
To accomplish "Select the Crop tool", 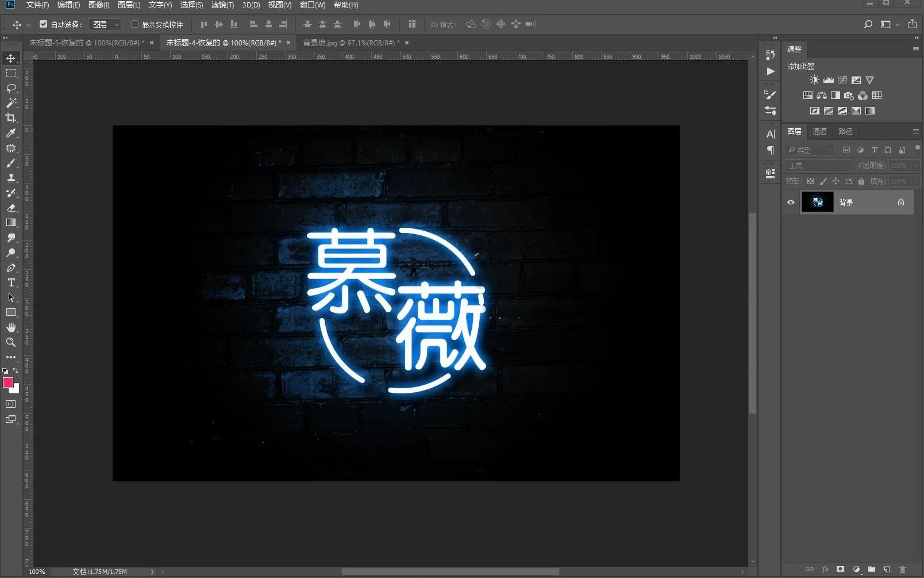I will click(11, 118).
